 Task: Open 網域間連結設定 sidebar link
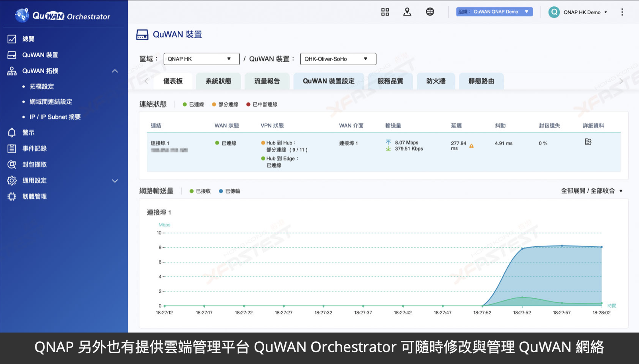[51, 102]
